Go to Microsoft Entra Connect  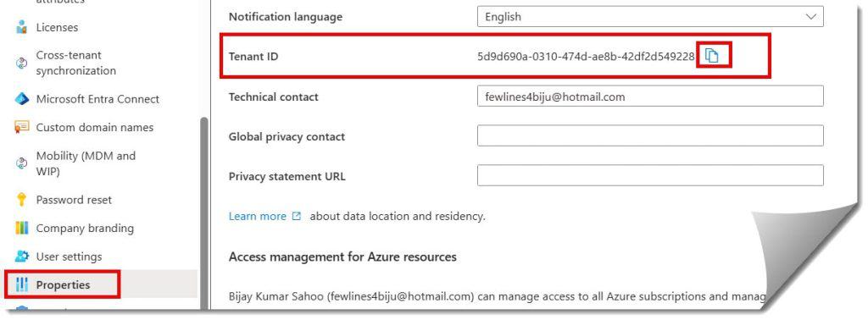pos(97,99)
